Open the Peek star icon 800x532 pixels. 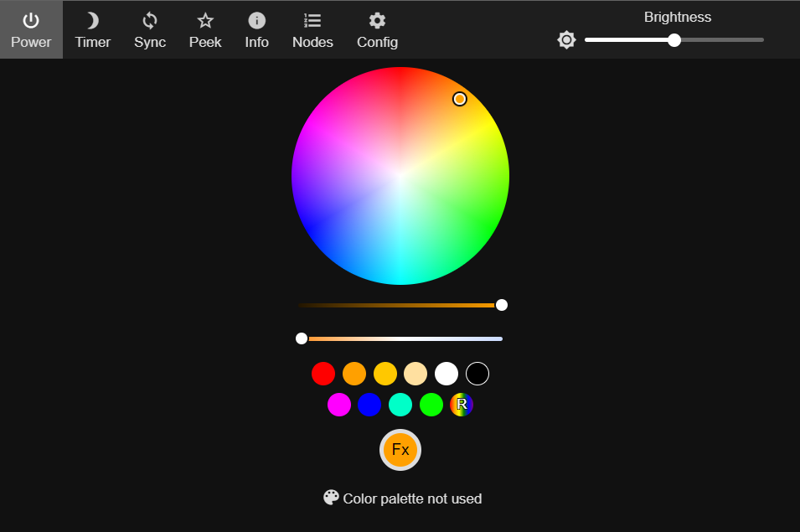205,21
